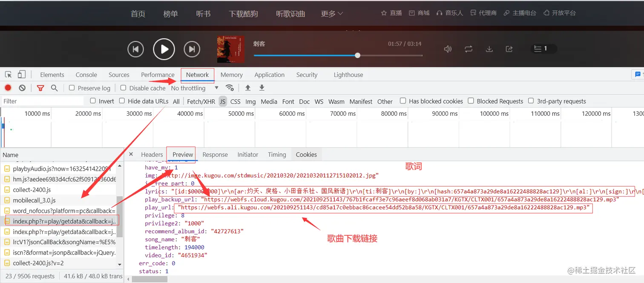Image resolution: width=644 pixels, height=283 pixels.
Task: Filter requests by Fetch/XHR type
Action: 201,101
